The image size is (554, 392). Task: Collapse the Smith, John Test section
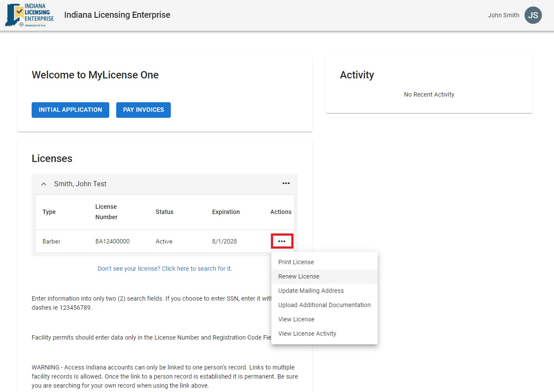click(44, 184)
